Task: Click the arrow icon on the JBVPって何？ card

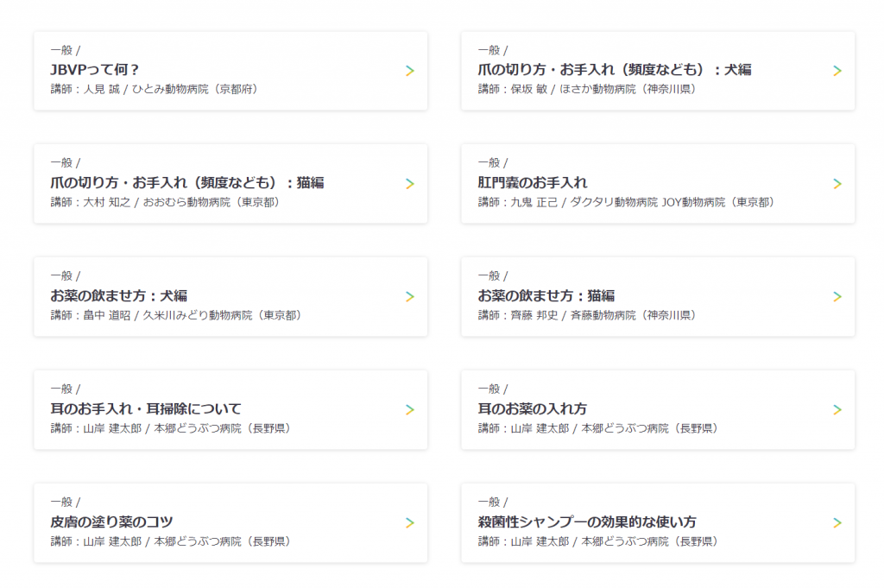Action: click(410, 71)
